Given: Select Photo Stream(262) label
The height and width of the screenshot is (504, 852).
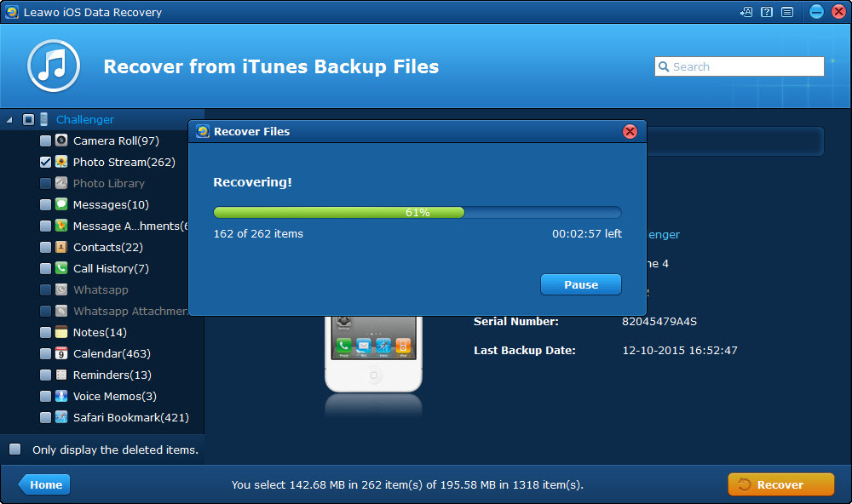Looking at the screenshot, I should 124,162.
